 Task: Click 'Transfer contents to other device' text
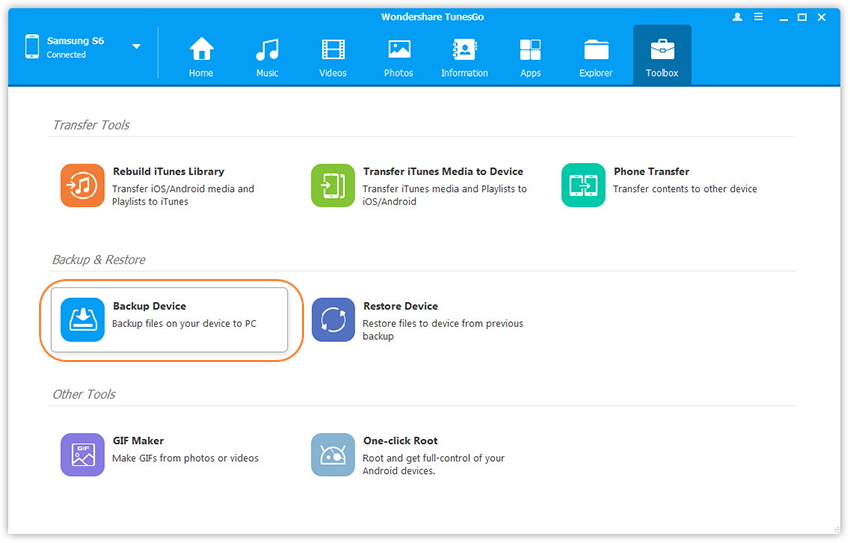685,189
